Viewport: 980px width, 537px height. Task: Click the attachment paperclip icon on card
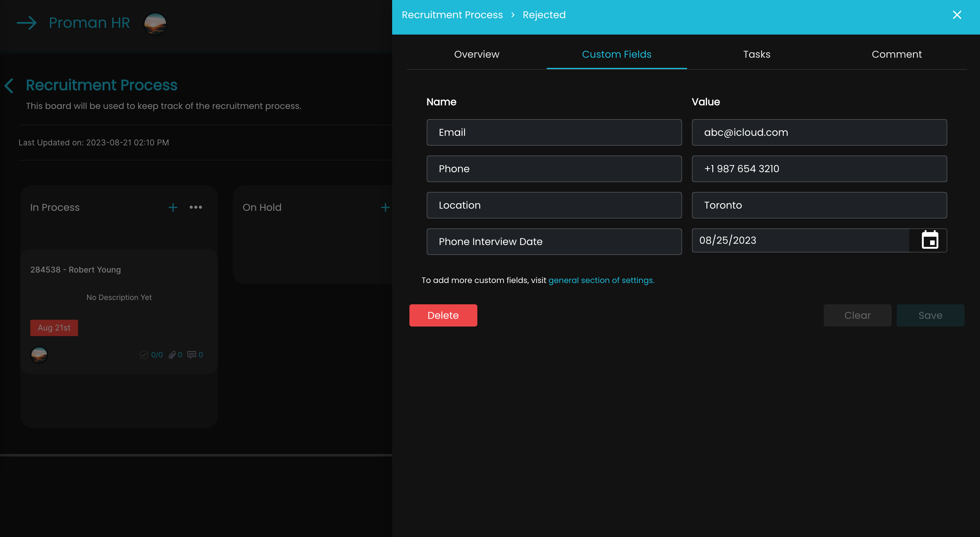[172, 355]
